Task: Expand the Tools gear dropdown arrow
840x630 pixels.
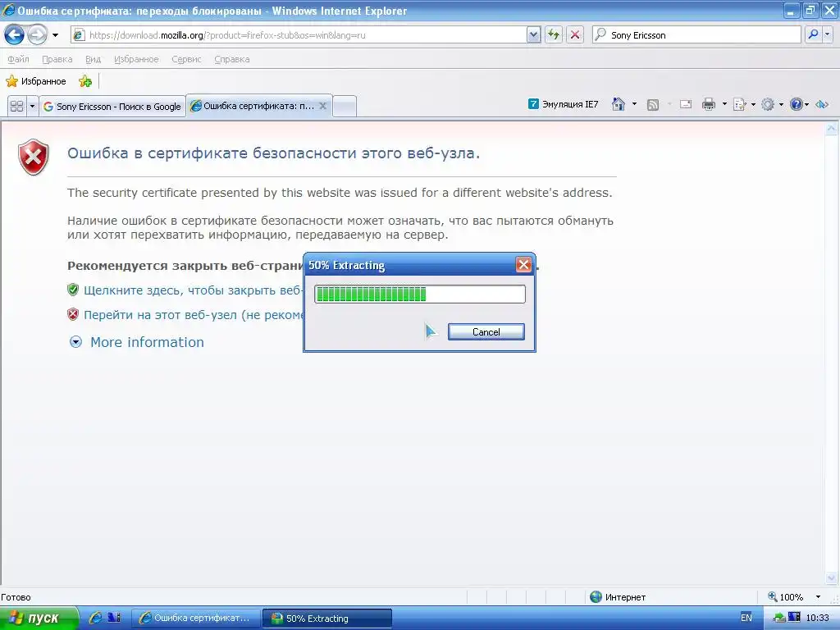Action: pyautogui.click(x=781, y=104)
